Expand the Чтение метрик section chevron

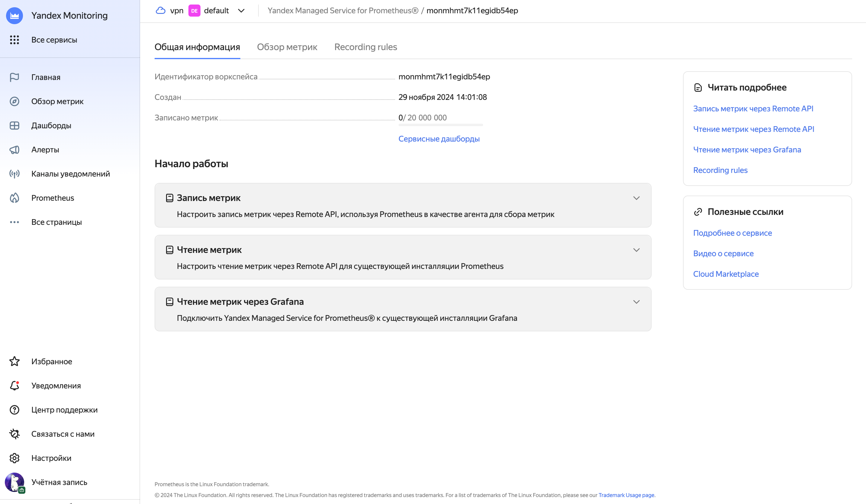(637, 250)
